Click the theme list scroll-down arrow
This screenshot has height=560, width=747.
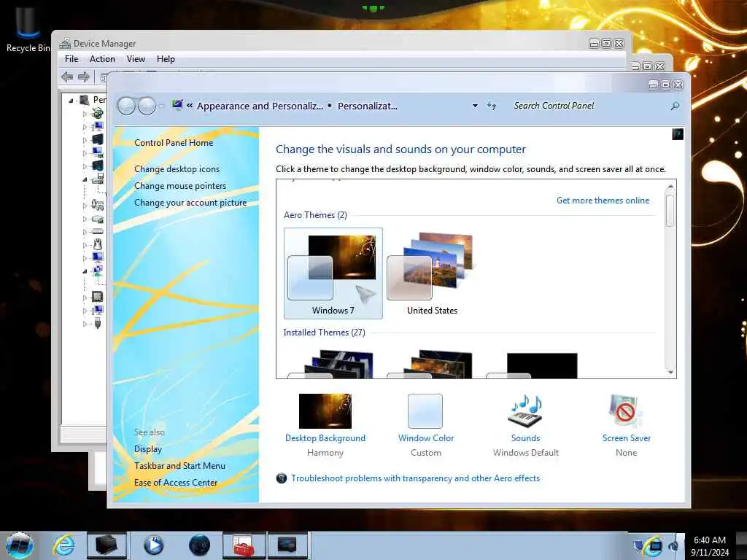[670, 372]
